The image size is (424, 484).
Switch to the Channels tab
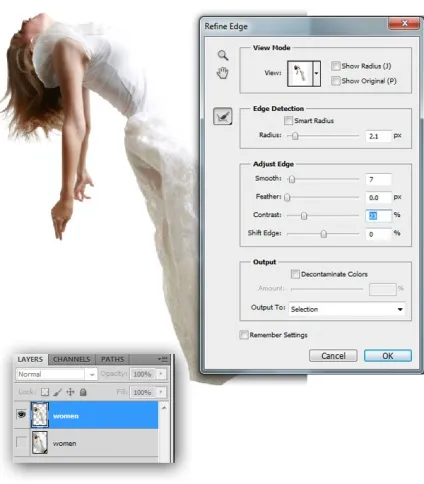pyautogui.click(x=71, y=359)
